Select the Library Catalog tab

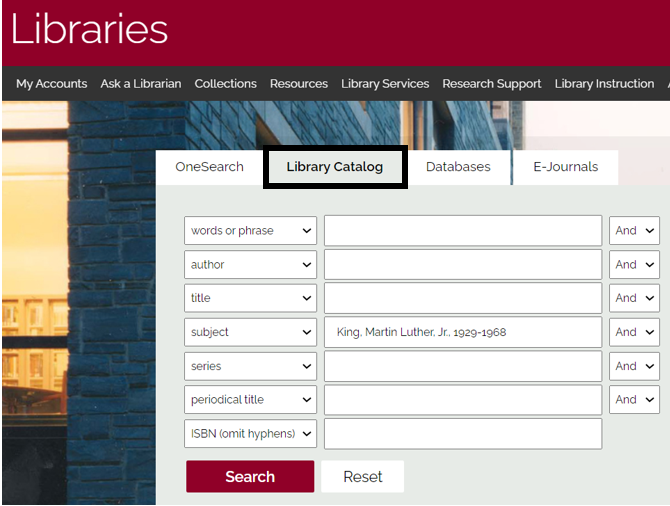point(335,167)
